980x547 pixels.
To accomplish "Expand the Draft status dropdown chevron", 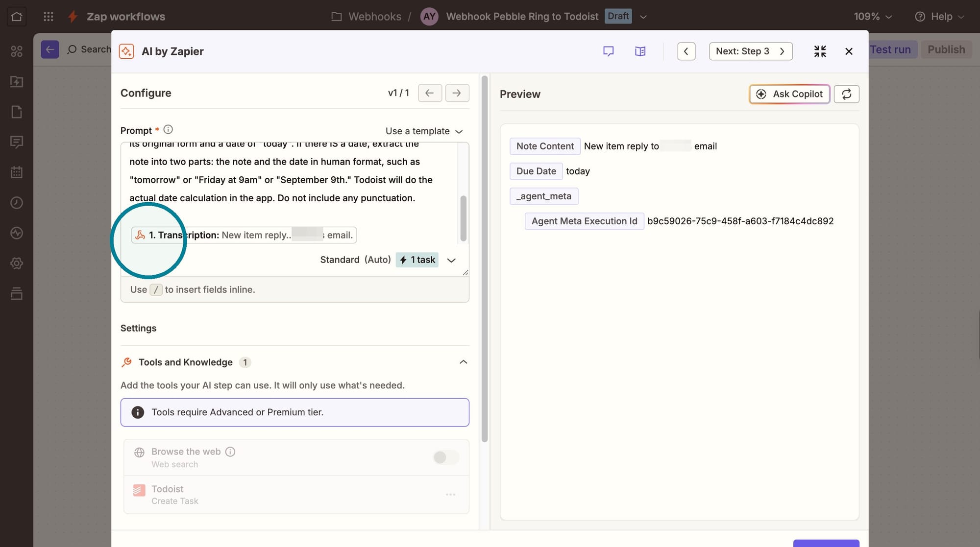I will click(x=643, y=17).
